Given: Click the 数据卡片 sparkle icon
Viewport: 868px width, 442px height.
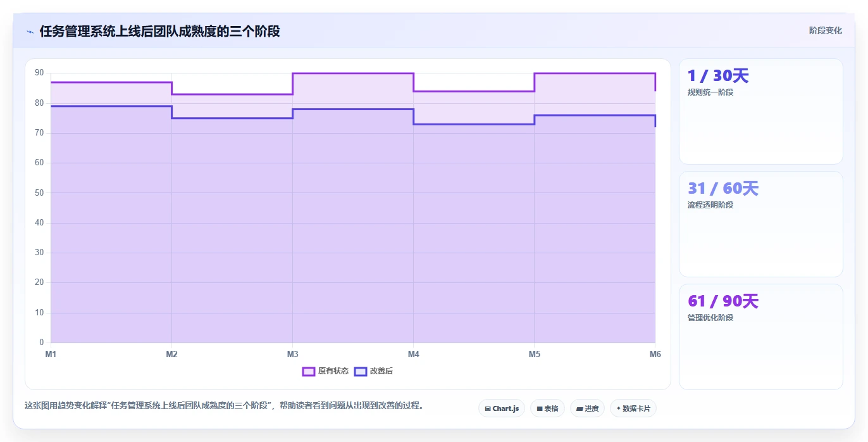Looking at the screenshot, I should (618, 408).
